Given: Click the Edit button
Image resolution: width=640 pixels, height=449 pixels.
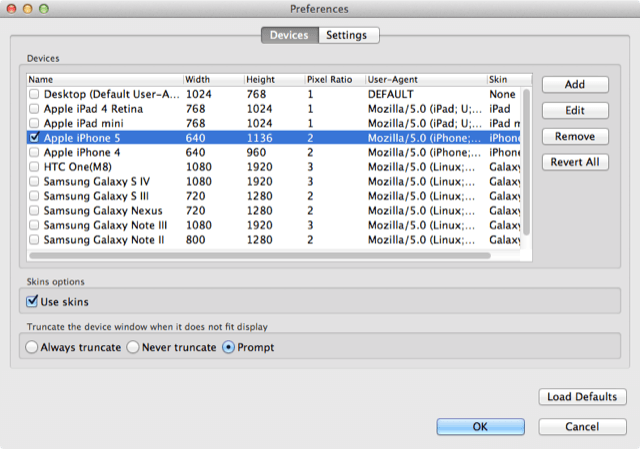Looking at the screenshot, I should click(x=575, y=111).
